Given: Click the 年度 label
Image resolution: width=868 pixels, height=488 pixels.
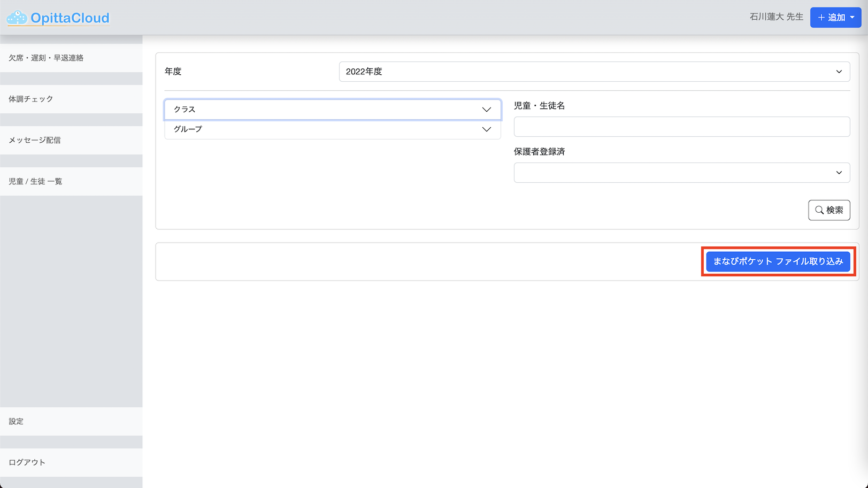Looking at the screenshot, I should [x=173, y=72].
